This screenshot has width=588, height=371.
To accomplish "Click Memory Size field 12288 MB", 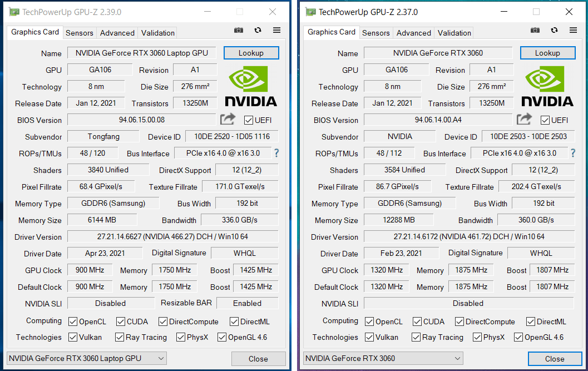I will [399, 220].
